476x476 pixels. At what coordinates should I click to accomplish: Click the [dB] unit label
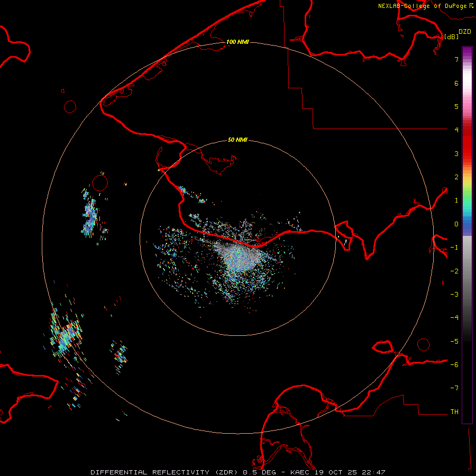pyautogui.click(x=452, y=36)
